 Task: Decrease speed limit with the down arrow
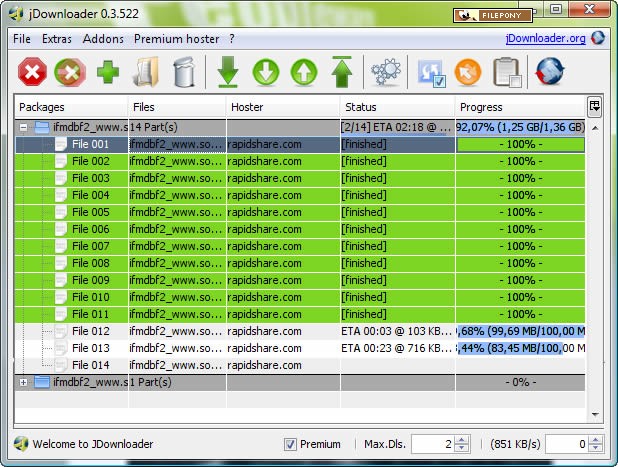pos(596,448)
